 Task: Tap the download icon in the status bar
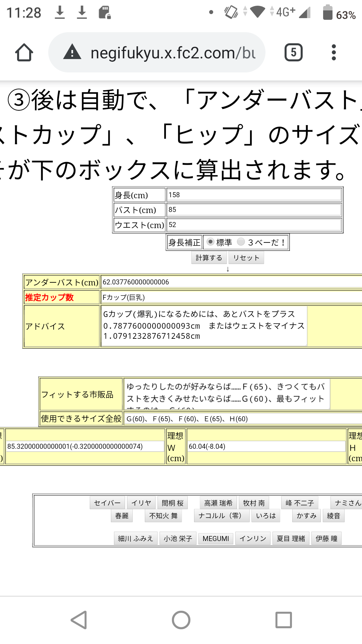coord(60,13)
